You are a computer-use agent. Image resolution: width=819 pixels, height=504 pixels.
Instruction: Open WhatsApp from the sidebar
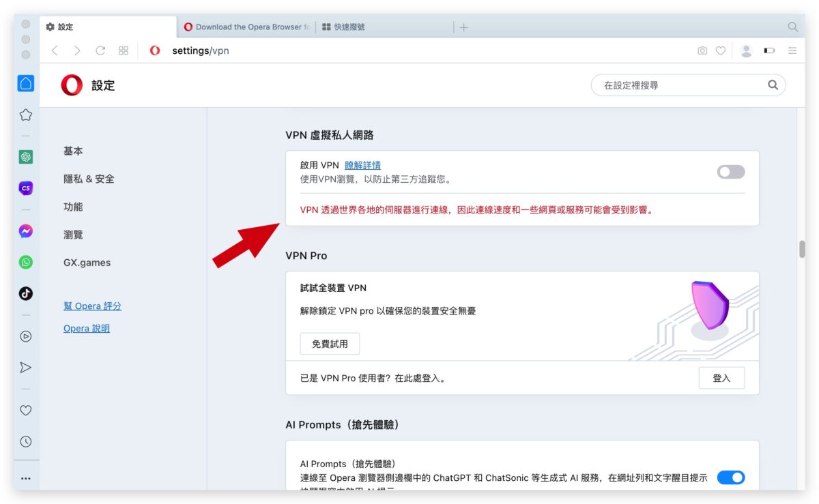click(x=25, y=262)
